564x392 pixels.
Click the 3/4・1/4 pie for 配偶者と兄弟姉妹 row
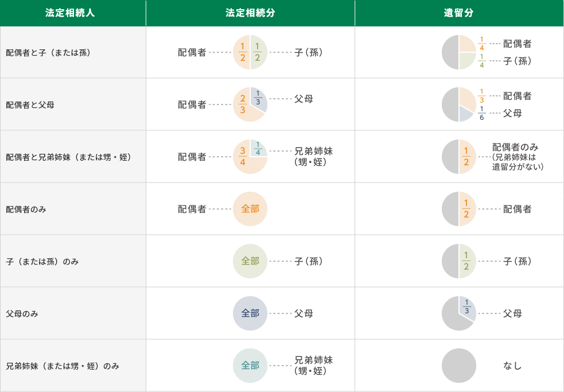point(251,156)
